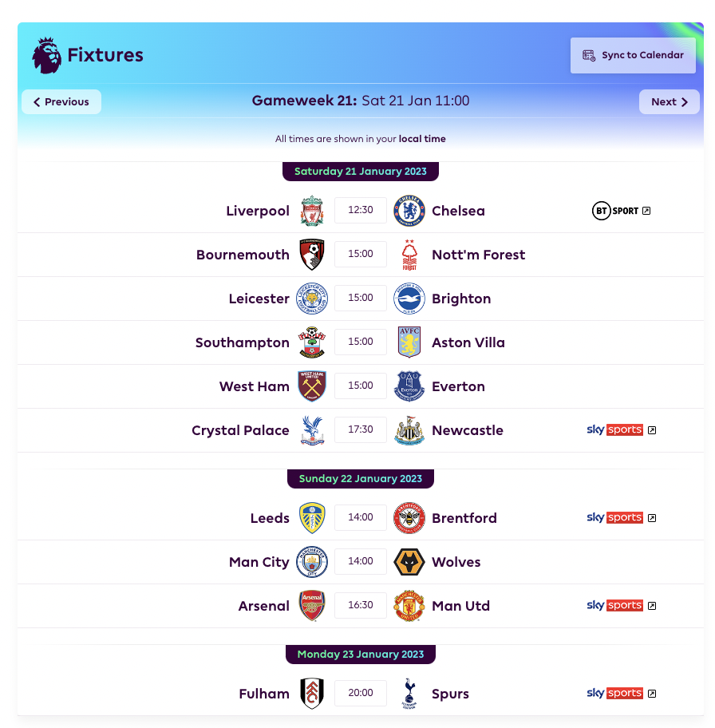Select the Man City club crest

tap(312, 561)
